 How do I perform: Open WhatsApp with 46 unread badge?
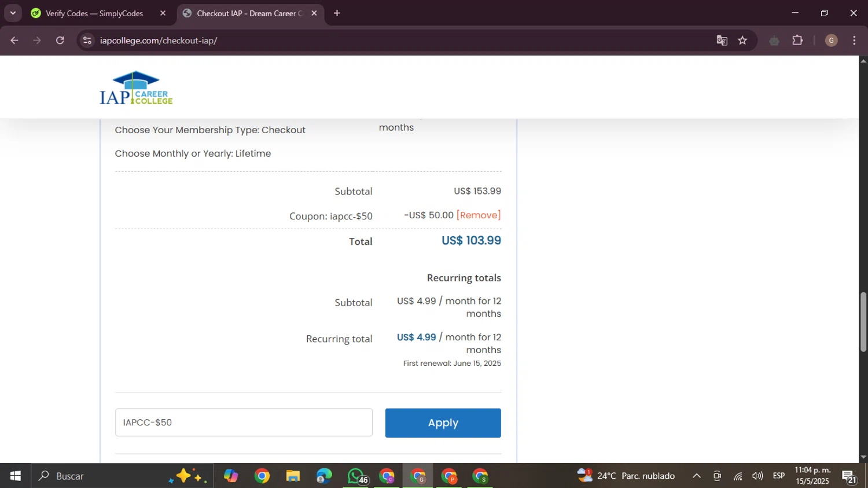(x=356, y=476)
